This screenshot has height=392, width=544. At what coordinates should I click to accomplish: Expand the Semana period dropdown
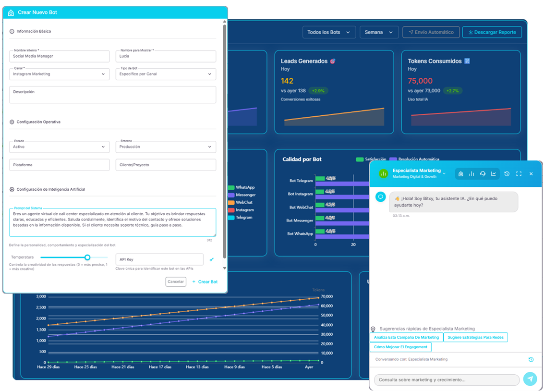pyautogui.click(x=379, y=32)
